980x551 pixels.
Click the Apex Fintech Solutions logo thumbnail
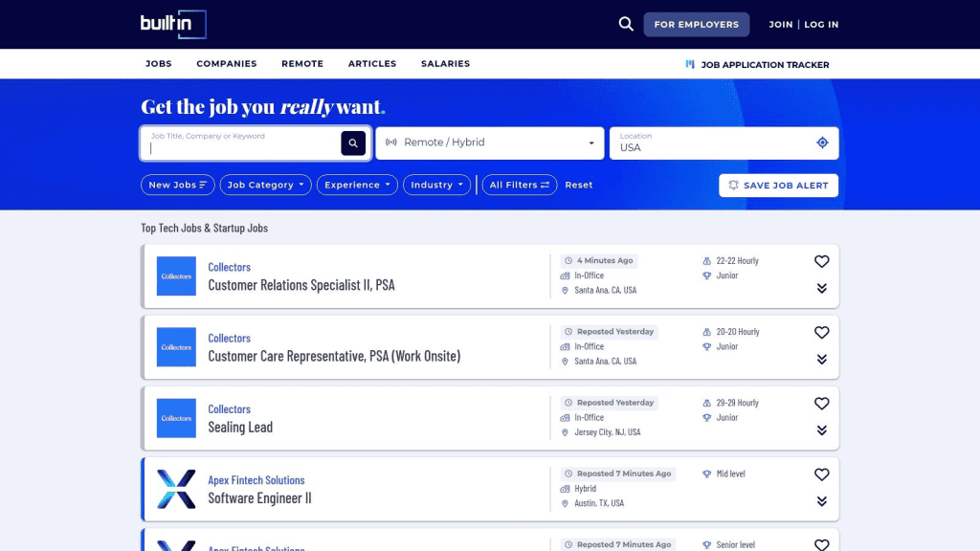pyautogui.click(x=176, y=489)
